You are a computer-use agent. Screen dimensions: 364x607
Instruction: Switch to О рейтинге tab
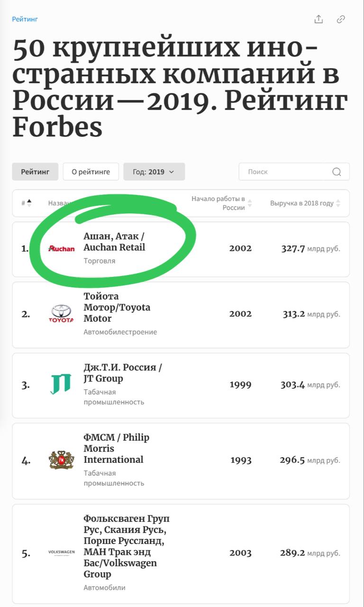[x=91, y=172]
